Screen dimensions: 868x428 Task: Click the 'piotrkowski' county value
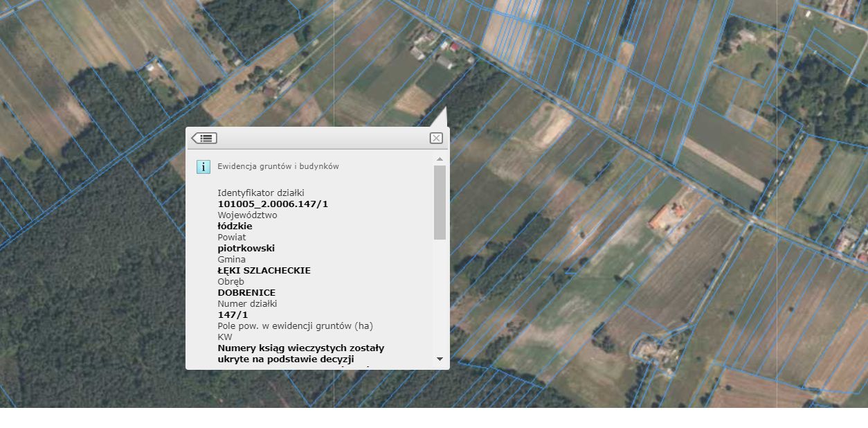coord(246,248)
